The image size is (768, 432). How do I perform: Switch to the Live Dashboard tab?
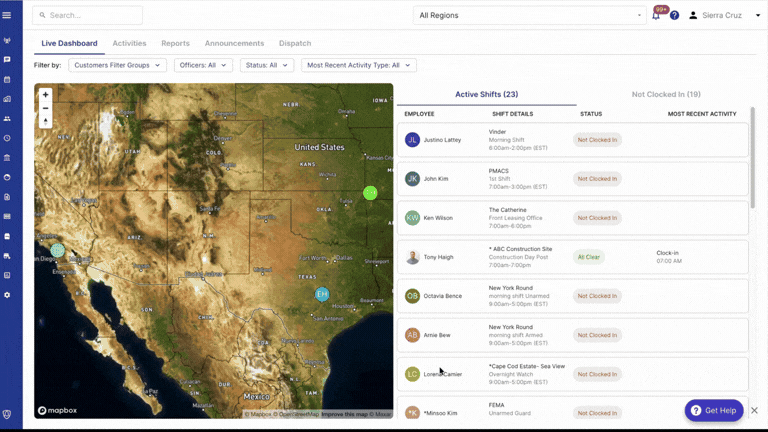tap(69, 43)
